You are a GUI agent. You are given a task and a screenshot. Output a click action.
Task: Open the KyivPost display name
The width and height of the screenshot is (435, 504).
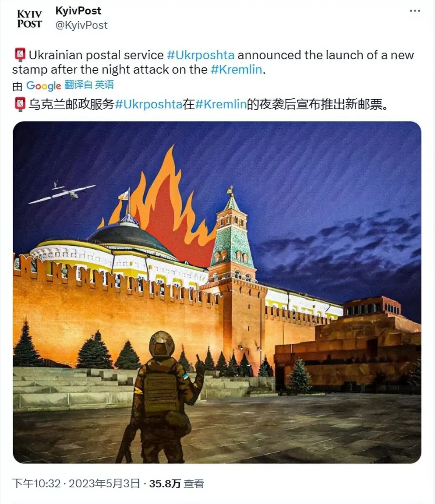click(78, 10)
